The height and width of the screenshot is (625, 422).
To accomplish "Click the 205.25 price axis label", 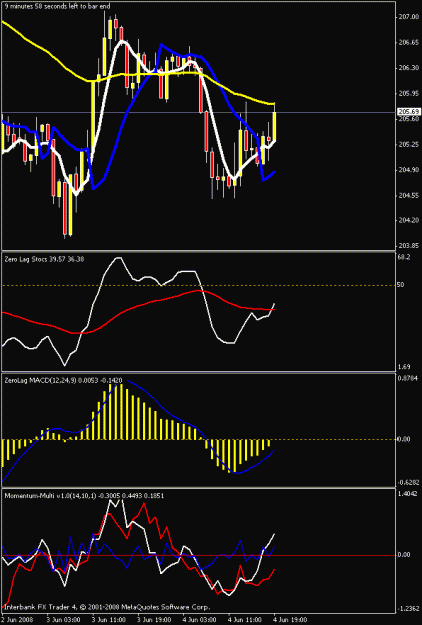I will coord(408,145).
